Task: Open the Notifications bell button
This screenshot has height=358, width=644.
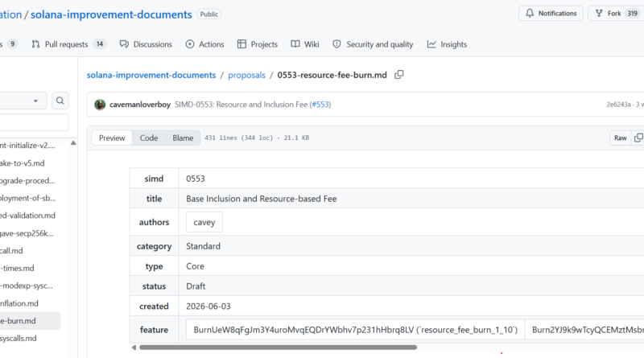Action: point(551,14)
